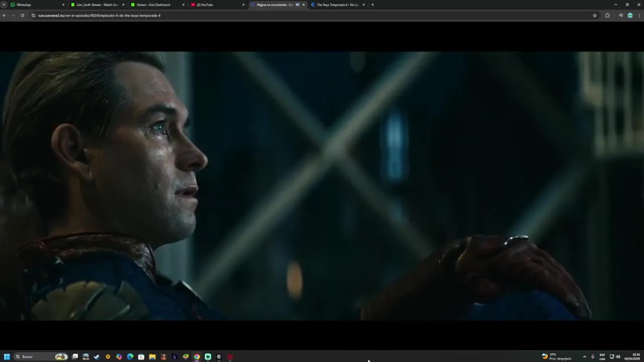Screen dimensions: 644x362
Task: Open Task View on the taskbar
Action: [x=75, y=356]
